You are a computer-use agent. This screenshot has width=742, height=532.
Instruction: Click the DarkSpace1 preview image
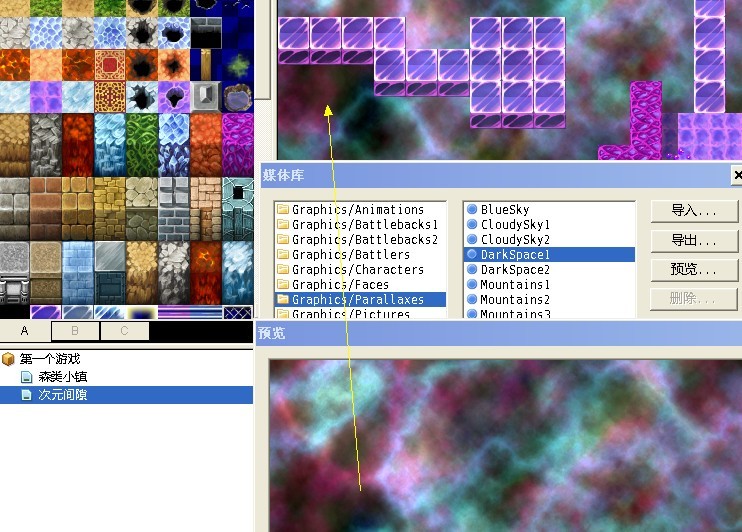pos(505,445)
